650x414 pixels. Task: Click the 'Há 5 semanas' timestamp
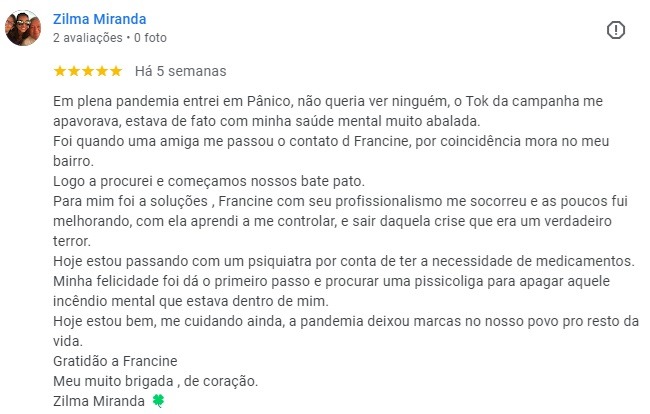point(181,71)
